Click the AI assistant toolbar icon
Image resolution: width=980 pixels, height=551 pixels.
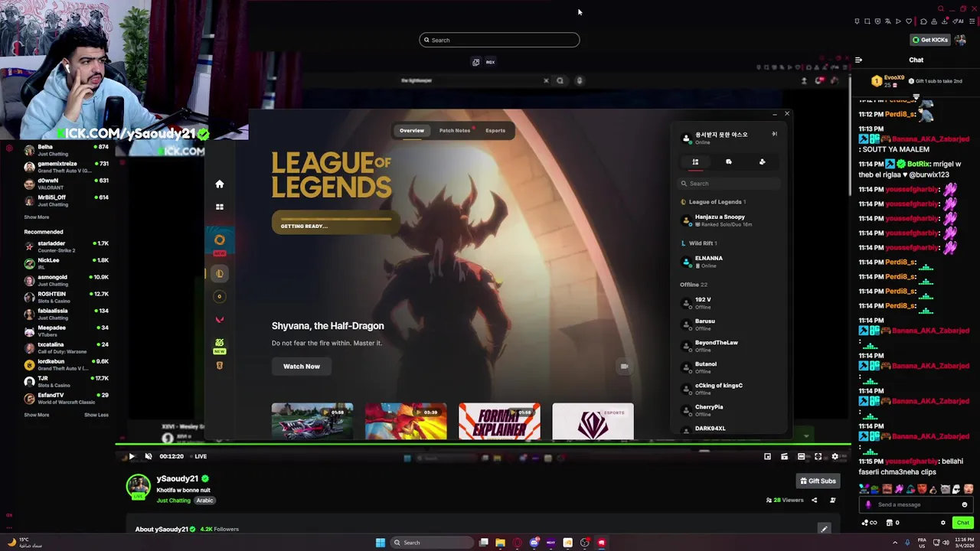click(958, 21)
